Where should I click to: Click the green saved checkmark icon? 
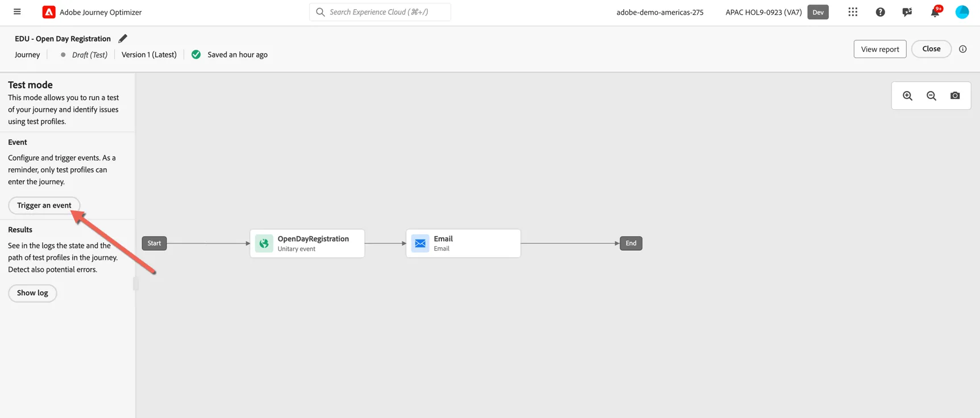pos(196,55)
